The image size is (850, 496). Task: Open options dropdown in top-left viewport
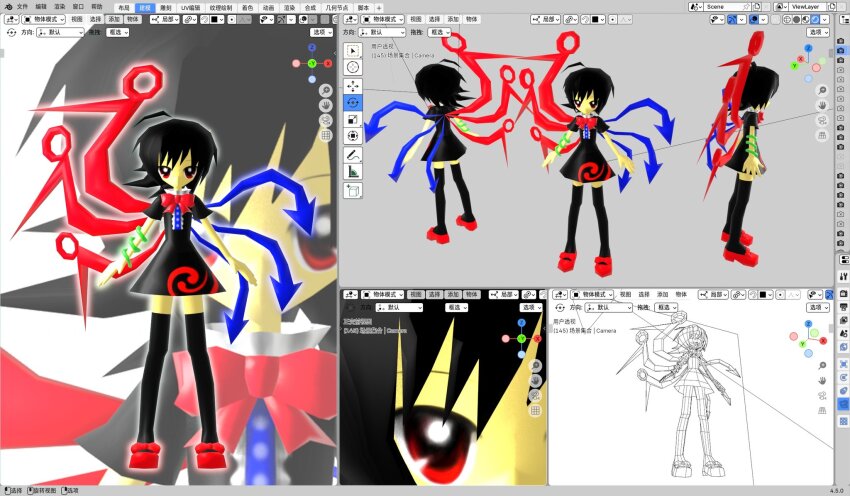(x=322, y=33)
